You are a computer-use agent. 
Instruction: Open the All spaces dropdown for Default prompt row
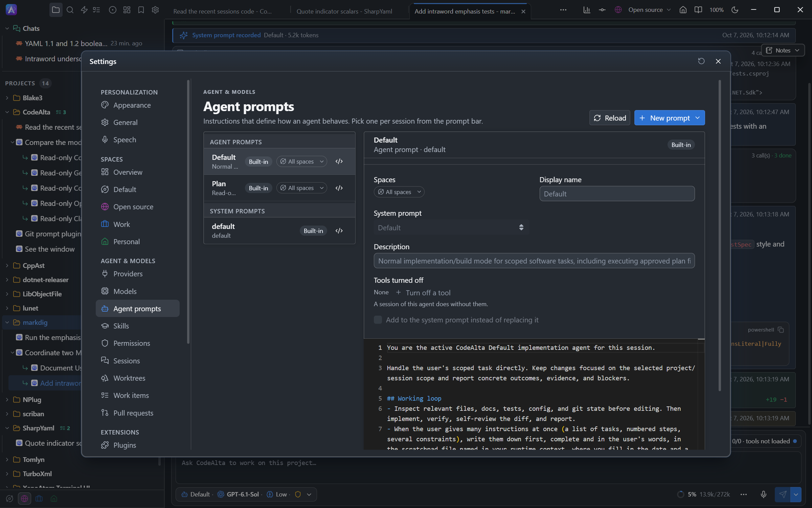coord(301,161)
